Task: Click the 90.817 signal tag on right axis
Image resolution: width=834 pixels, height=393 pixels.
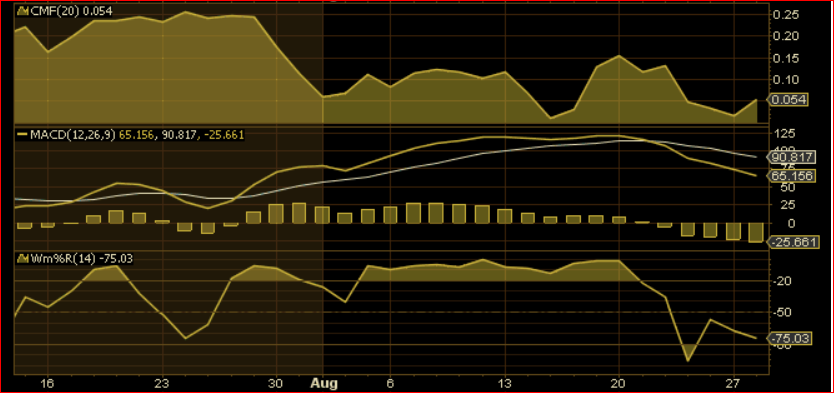Action: click(790, 157)
